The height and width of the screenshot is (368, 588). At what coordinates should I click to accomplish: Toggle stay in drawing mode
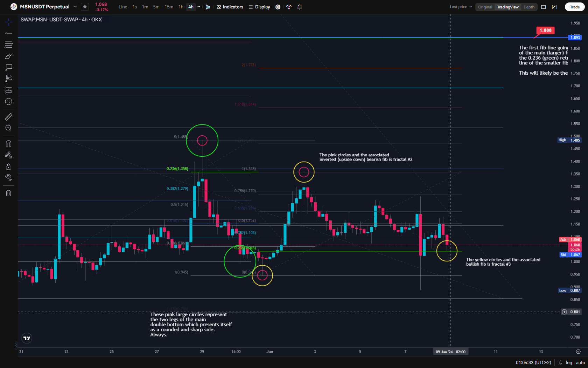(x=9, y=155)
